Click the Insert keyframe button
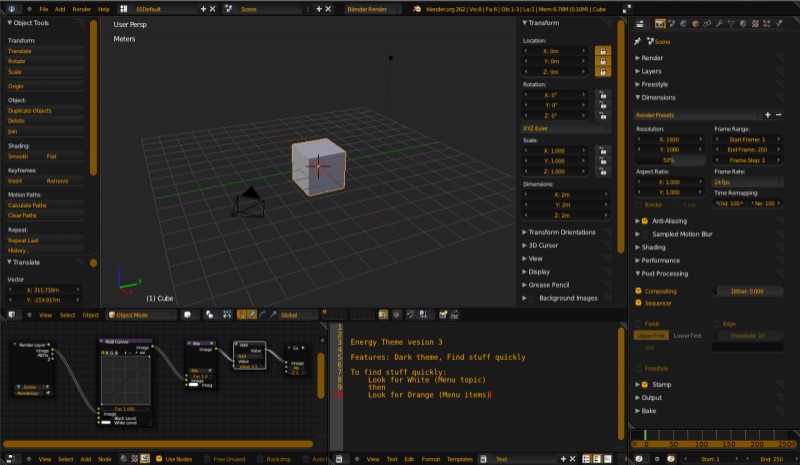This screenshot has height=465, width=800. pos(26,181)
